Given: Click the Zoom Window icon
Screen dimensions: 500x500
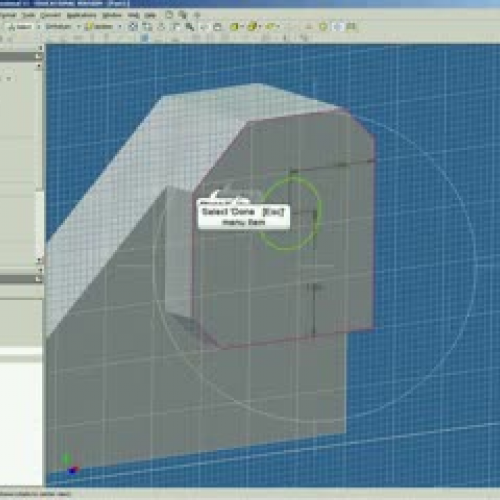Looking at the screenshot, I should [x=147, y=27].
